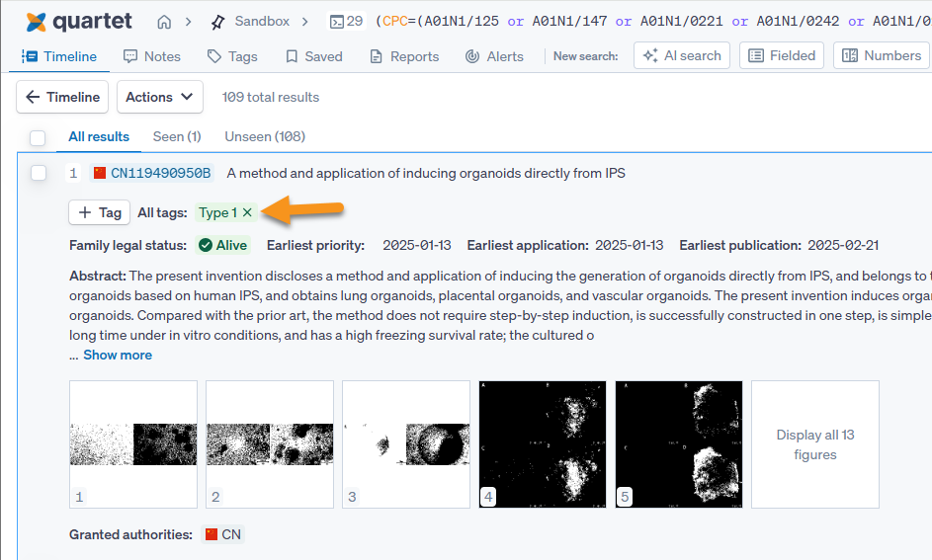Click the China flag beside CN119490950B
The height and width of the screenshot is (560, 932).
pyautogui.click(x=99, y=173)
